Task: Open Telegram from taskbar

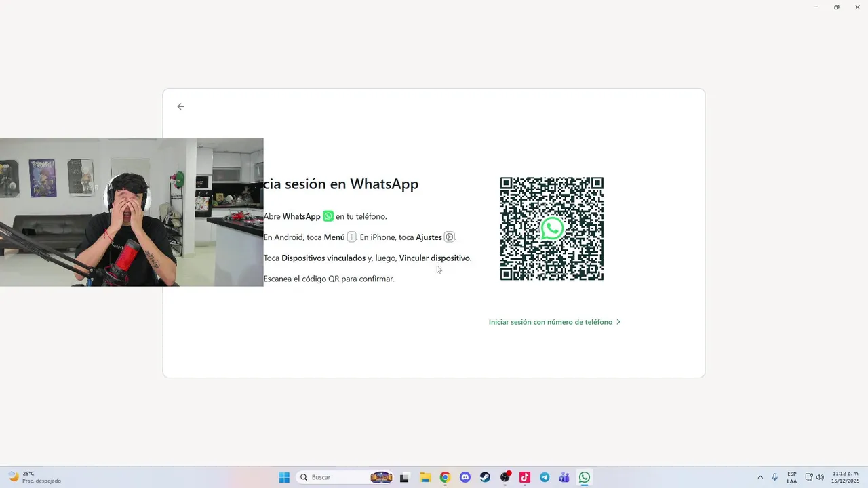Action: click(x=545, y=477)
